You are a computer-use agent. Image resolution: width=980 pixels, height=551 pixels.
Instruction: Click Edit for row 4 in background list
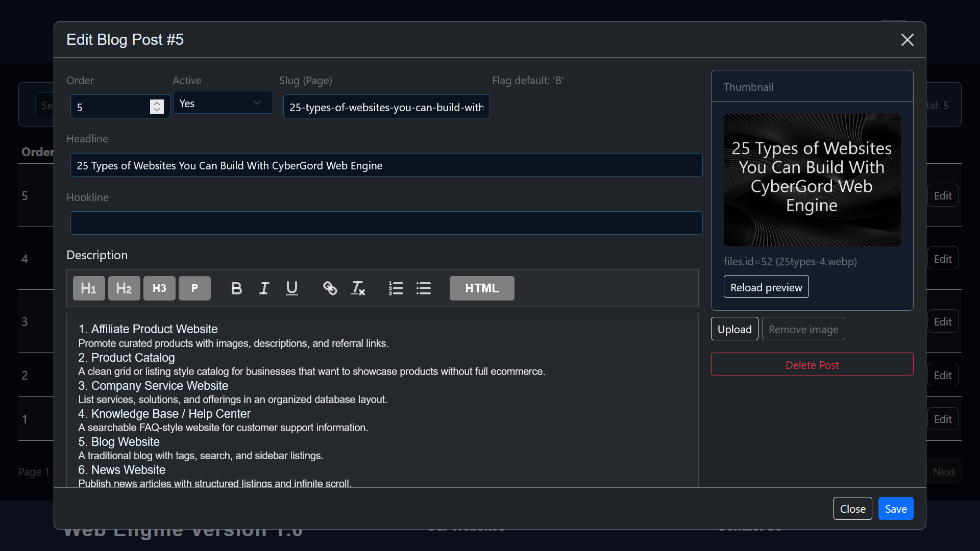pos(943,259)
